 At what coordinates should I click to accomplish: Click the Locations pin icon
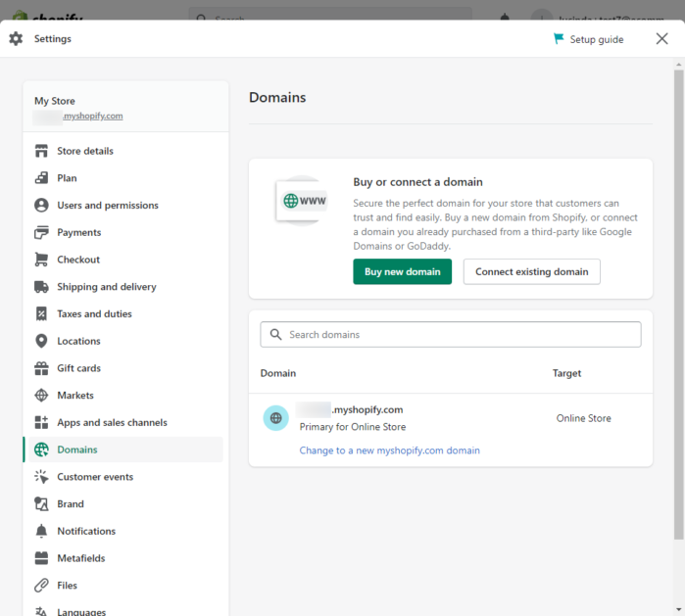click(x=41, y=341)
